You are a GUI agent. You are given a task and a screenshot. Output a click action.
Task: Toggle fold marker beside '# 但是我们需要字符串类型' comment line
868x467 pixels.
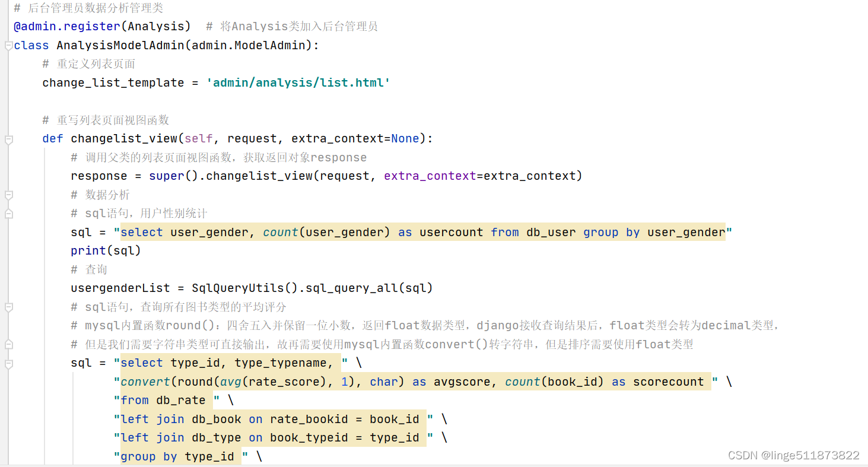[8, 345]
